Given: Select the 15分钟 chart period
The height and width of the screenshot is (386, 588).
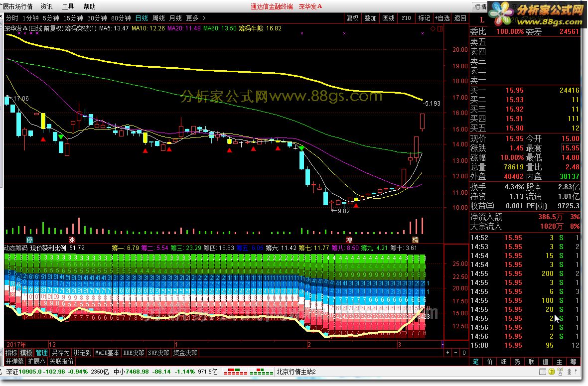Looking at the screenshot, I should pos(73,18).
